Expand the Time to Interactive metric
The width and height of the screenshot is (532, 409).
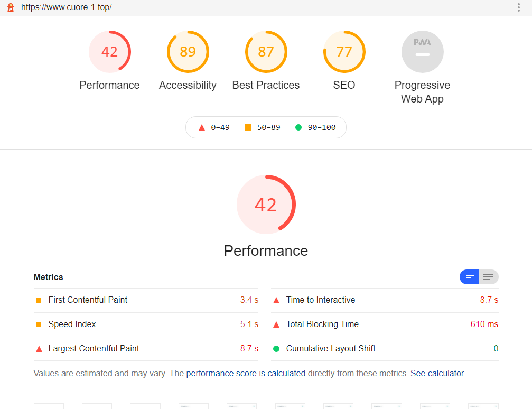pos(320,300)
